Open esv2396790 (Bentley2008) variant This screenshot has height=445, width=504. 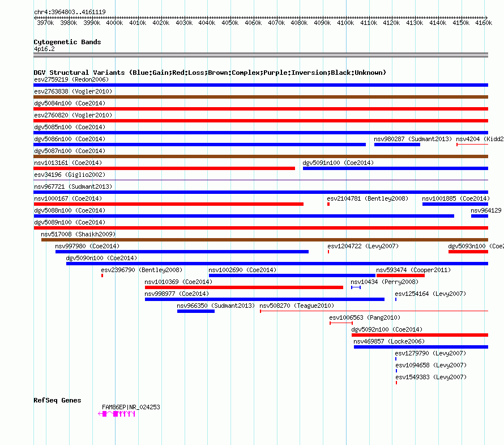[x=142, y=270]
